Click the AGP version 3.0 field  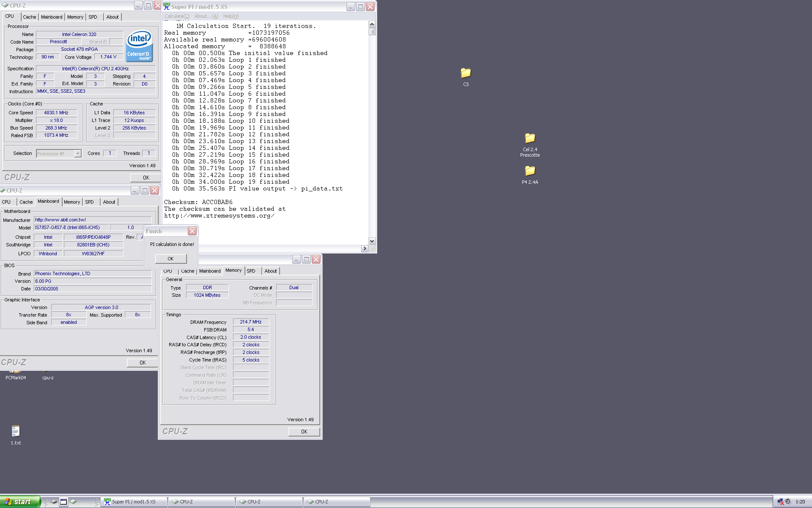pos(101,307)
